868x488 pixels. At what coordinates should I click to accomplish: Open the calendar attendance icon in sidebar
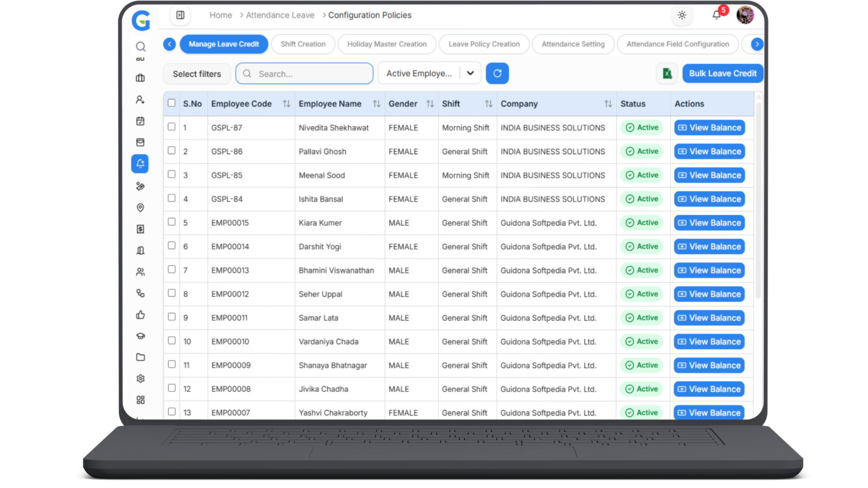[x=140, y=121]
